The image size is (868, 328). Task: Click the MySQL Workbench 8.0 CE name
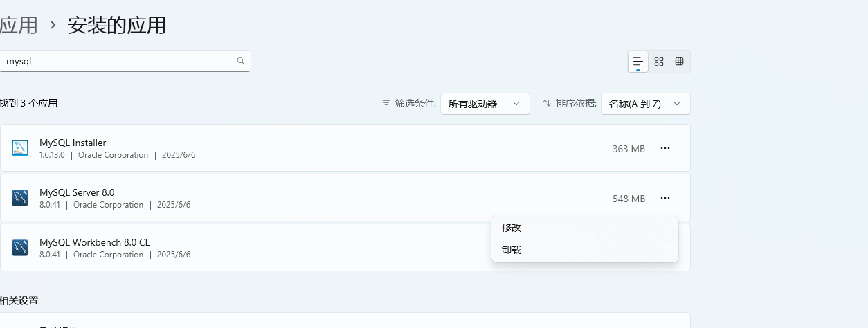[95, 242]
